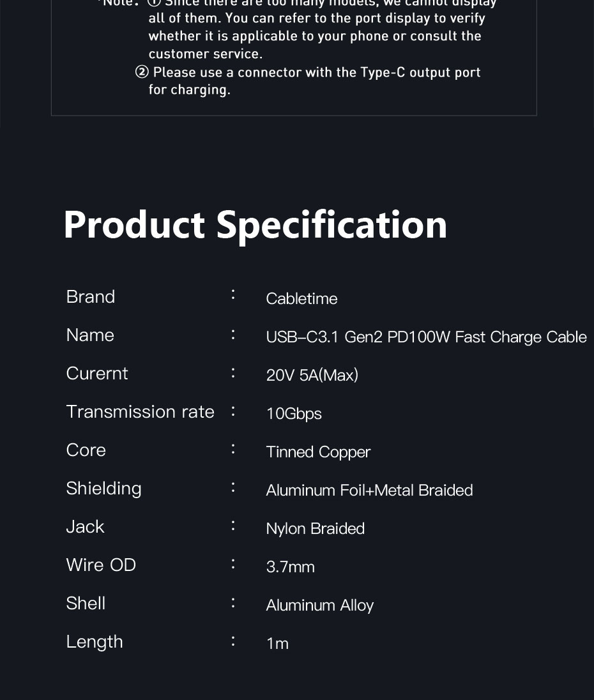This screenshot has width=594, height=700.
Task: Select the Brand label
Action: [x=91, y=297]
